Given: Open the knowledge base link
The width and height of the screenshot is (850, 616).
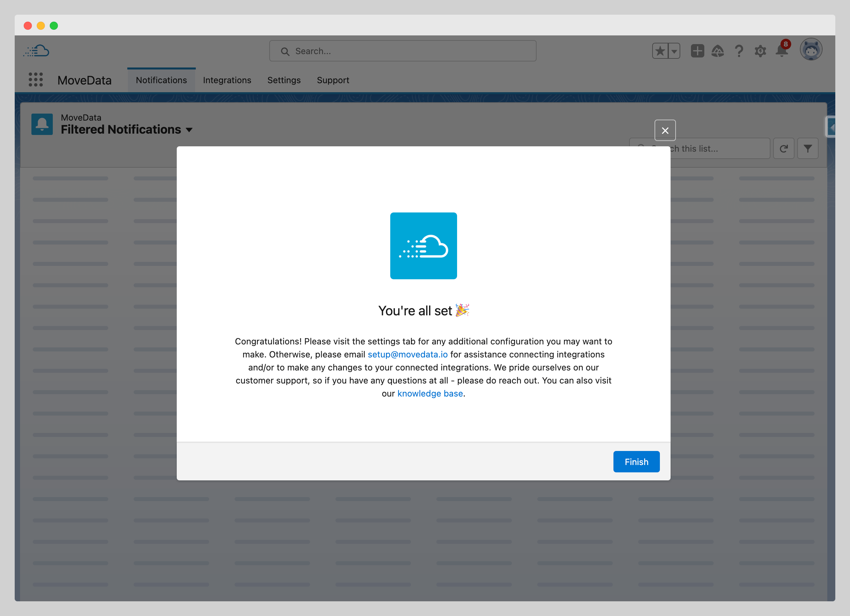Looking at the screenshot, I should pyautogui.click(x=430, y=394).
